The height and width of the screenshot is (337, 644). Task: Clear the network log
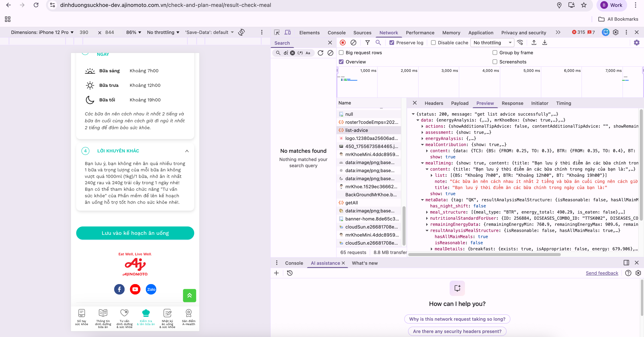353,43
